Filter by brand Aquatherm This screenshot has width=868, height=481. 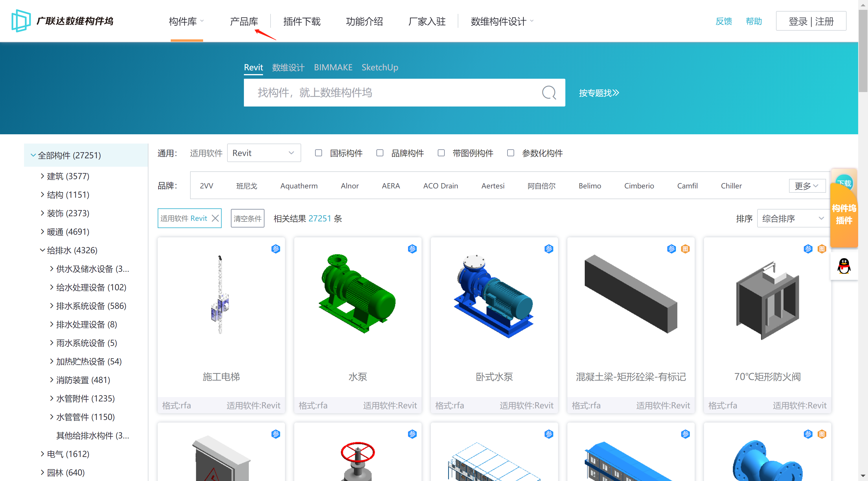[x=299, y=186]
